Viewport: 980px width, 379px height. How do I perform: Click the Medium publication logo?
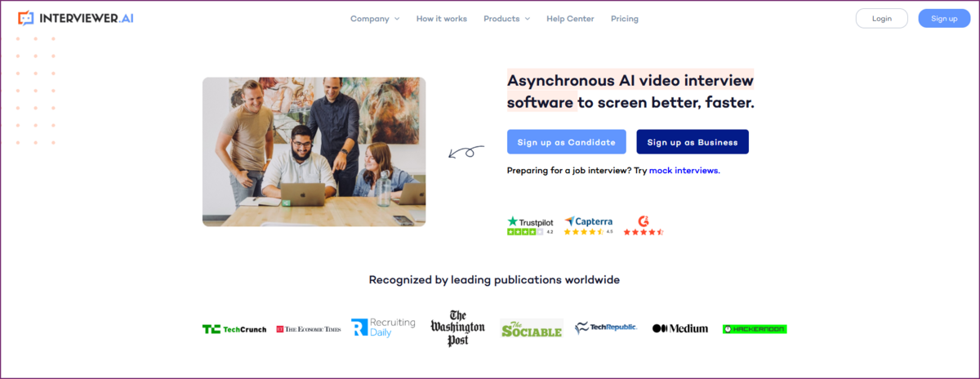click(x=680, y=328)
